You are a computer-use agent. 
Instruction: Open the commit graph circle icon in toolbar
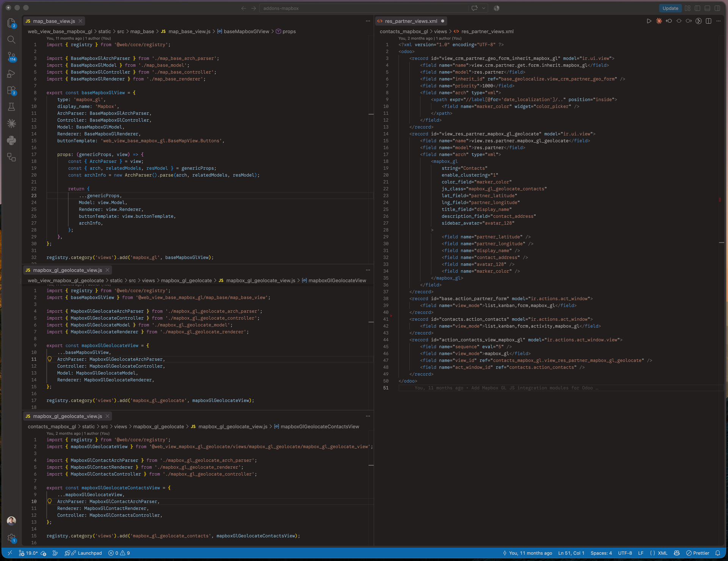pos(698,21)
